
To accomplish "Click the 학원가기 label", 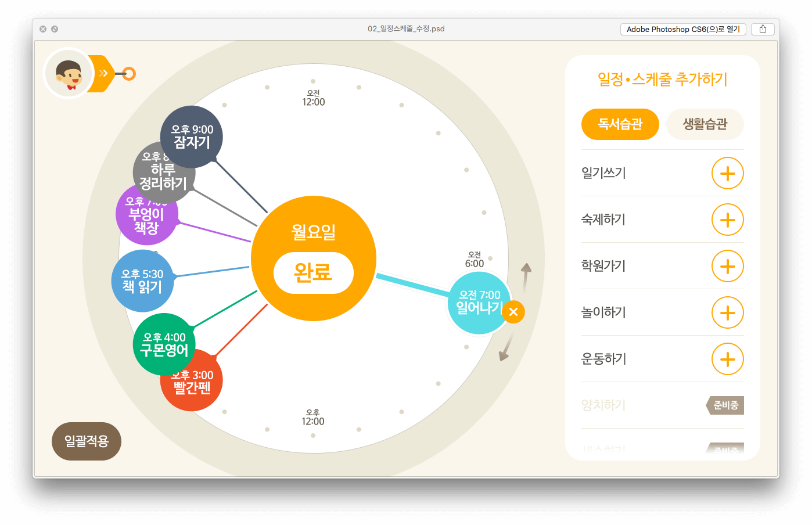I will click(x=603, y=266).
